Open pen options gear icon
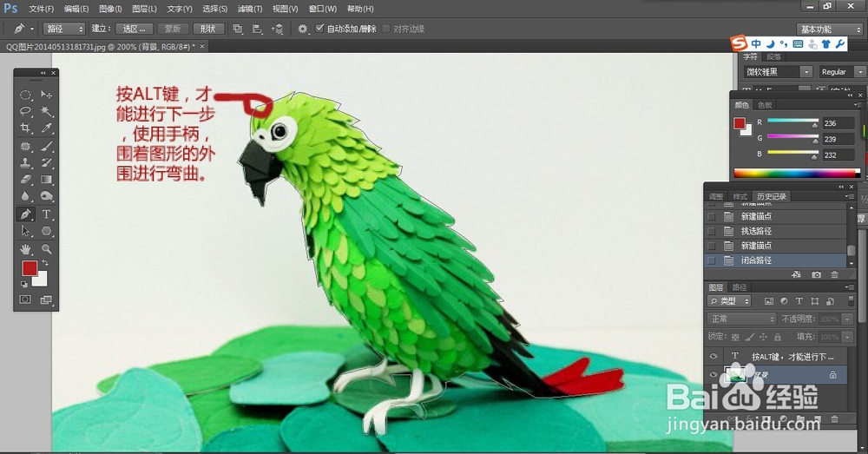Screen dimensions: 868x454 302,29
